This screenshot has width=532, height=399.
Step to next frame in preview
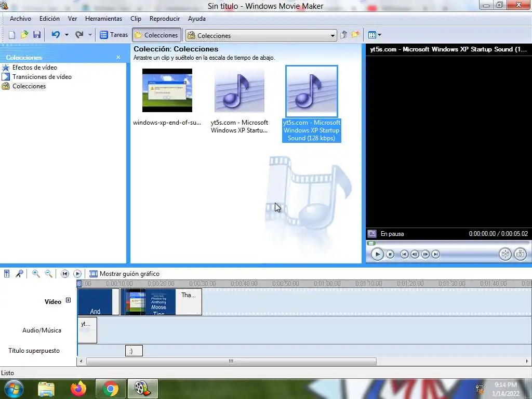point(425,254)
